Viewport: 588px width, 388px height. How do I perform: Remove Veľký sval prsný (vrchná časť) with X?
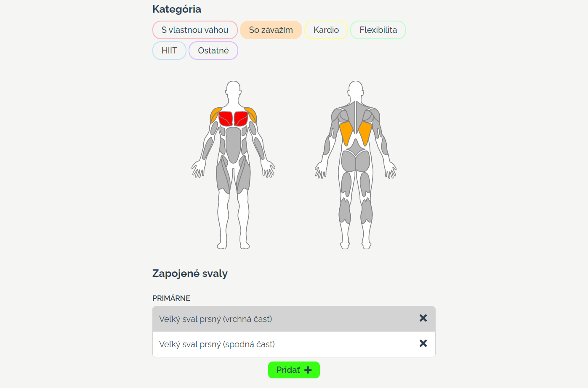pos(423,318)
